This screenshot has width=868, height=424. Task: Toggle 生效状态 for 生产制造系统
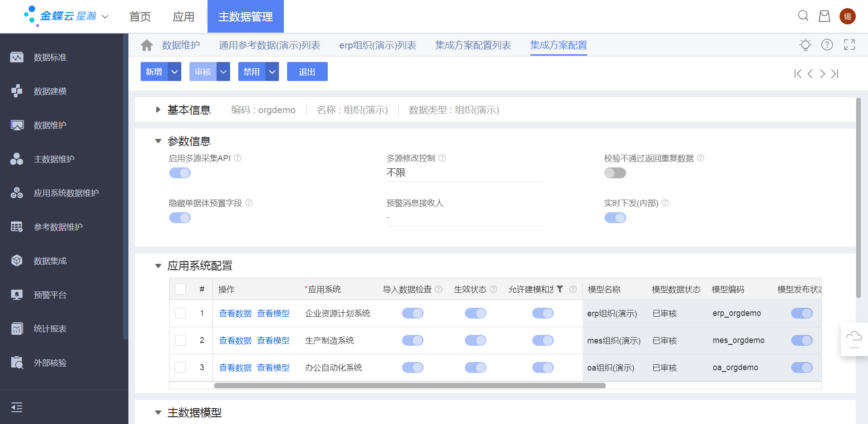point(476,340)
